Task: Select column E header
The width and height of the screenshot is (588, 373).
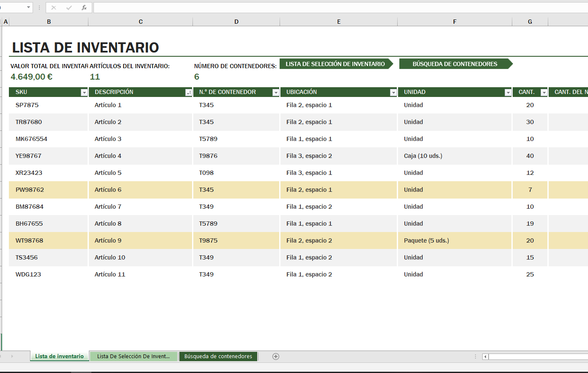Action: (x=338, y=21)
